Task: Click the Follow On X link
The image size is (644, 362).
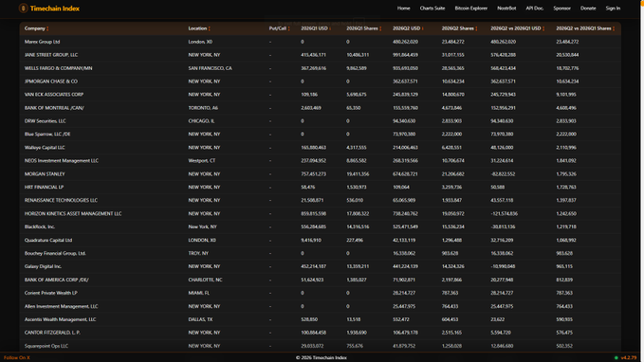Action: click(x=17, y=358)
